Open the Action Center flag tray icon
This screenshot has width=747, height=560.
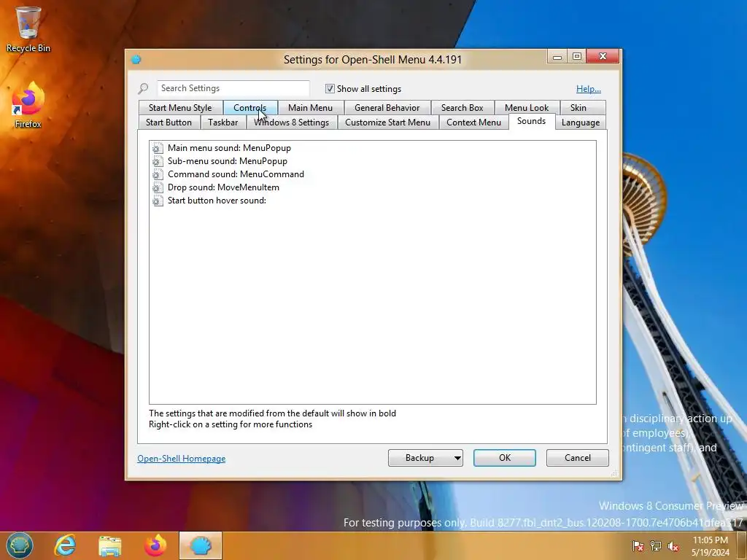click(638, 546)
